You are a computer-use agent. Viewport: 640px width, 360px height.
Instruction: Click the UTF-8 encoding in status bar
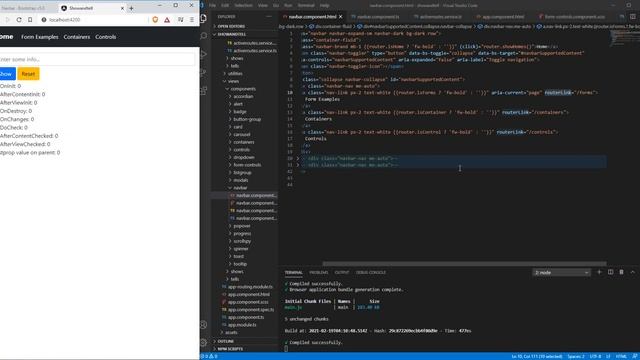click(x=595, y=356)
